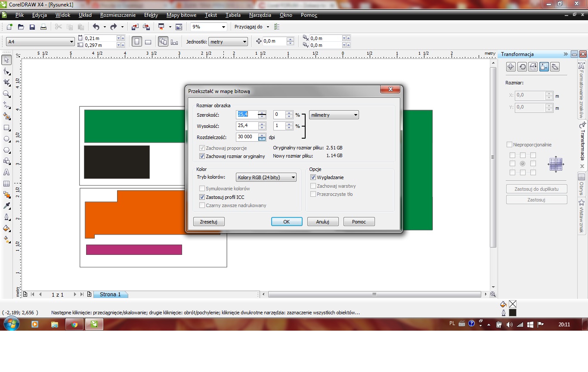Select the Crop tool in toolbox
The height and width of the screenshot is (372, 588).
(x=6, y=83)
